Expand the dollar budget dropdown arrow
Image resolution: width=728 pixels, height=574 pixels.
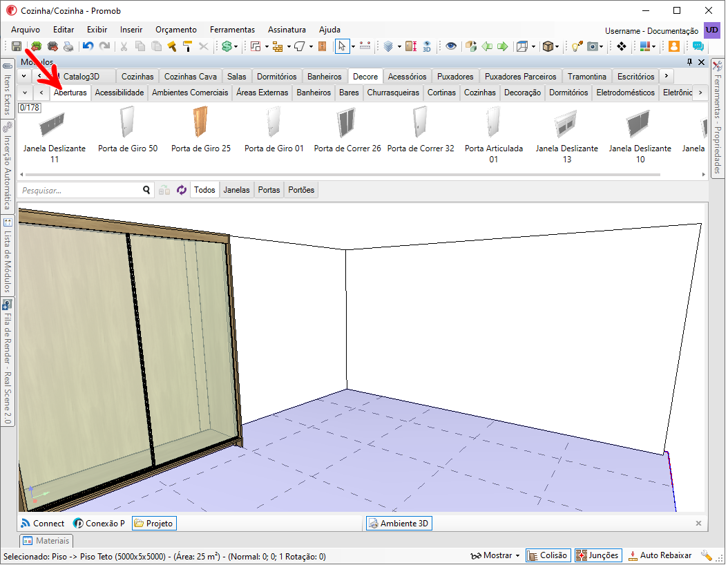[x=236, y=46]
